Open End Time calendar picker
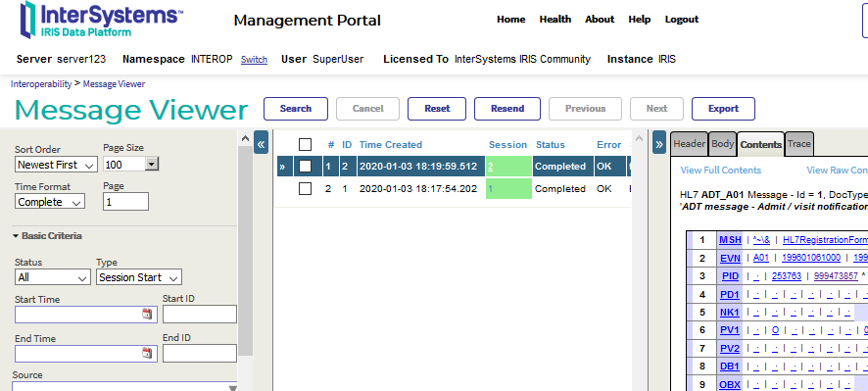Screen dimensions: 868x391 (x=146, y=353)
